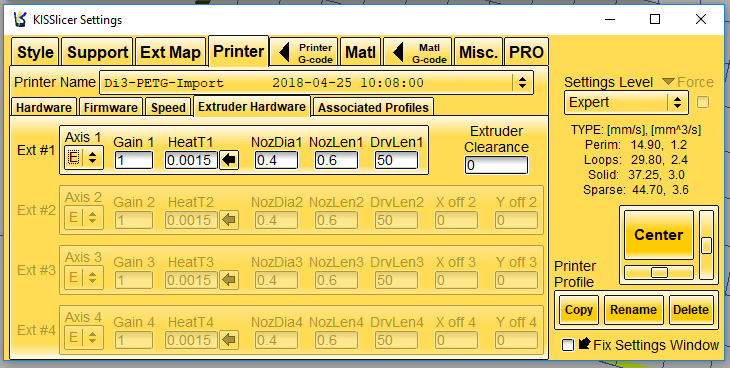
Task: Click the DrvLen1 input field
Action: point(396,160)
